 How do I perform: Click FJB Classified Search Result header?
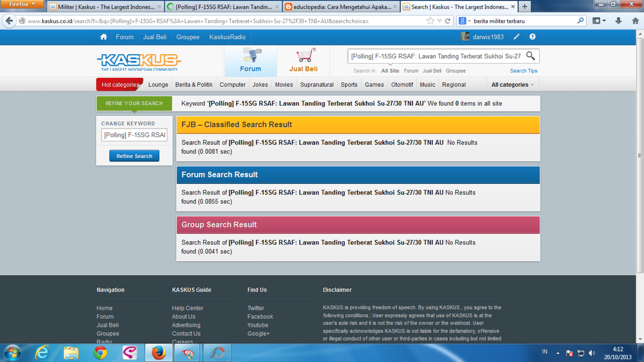coord(358,125)
